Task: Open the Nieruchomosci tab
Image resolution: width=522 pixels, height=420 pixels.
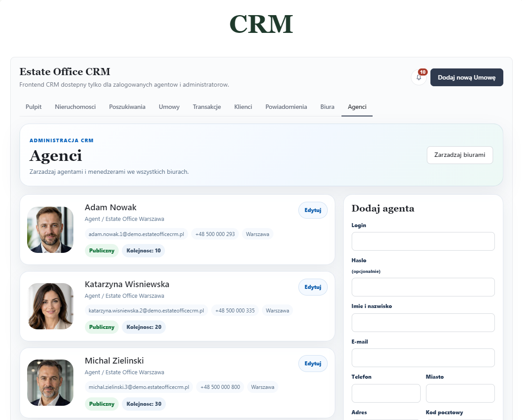Action: coord(75,107)
